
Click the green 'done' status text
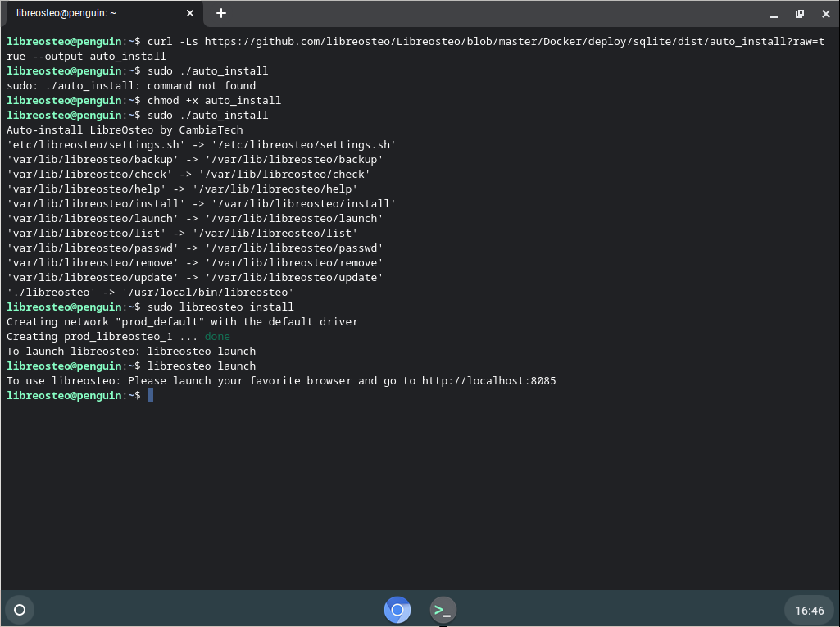pyautogui.click(x=217, y=337)
